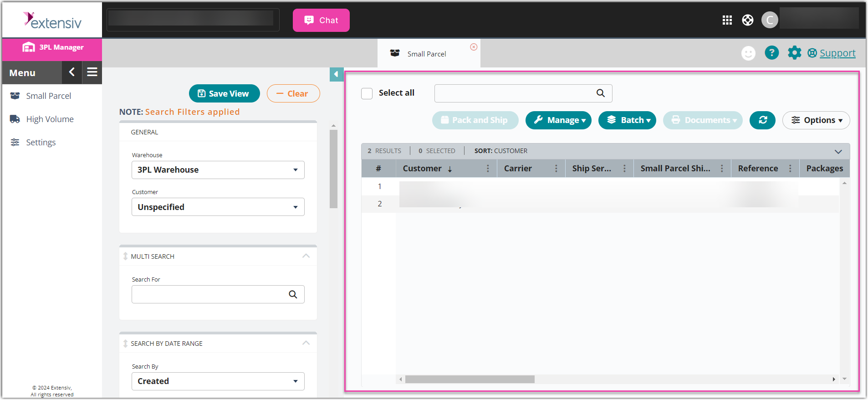Open the settings gear icon

tap(795, 53)
